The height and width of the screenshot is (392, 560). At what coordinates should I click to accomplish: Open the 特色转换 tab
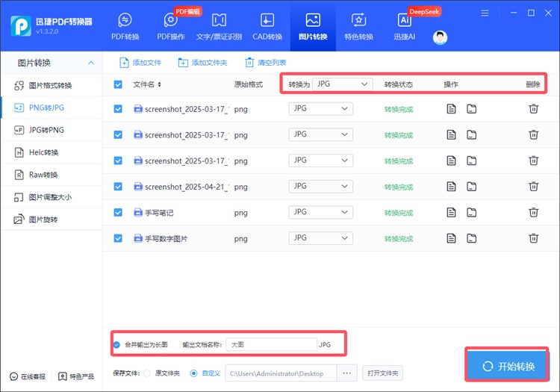(x=358, y=26)
